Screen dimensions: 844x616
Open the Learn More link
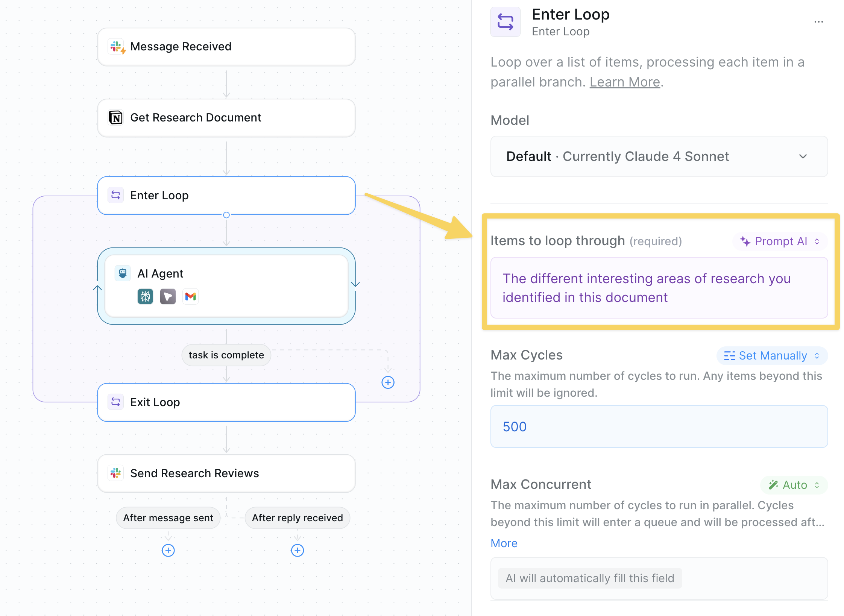point(625,82)
